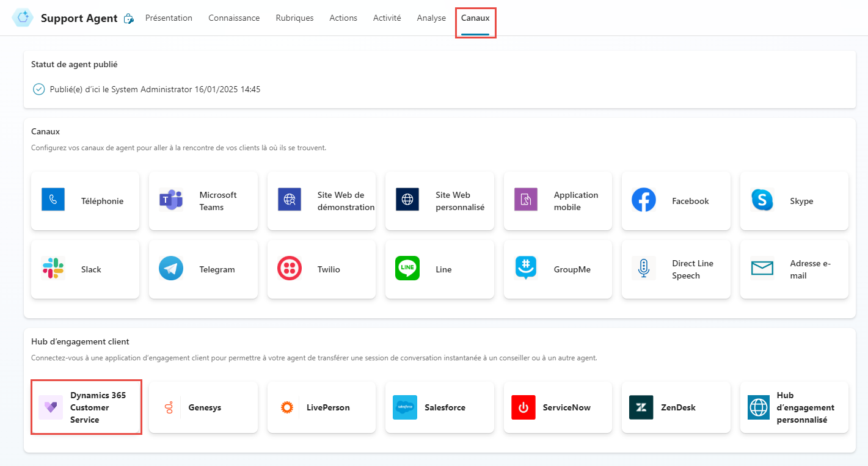Image resolution: width=868 pixels, height=466 pixels.
Task: Click the Genesys logo icon
Action: [169, 407]
